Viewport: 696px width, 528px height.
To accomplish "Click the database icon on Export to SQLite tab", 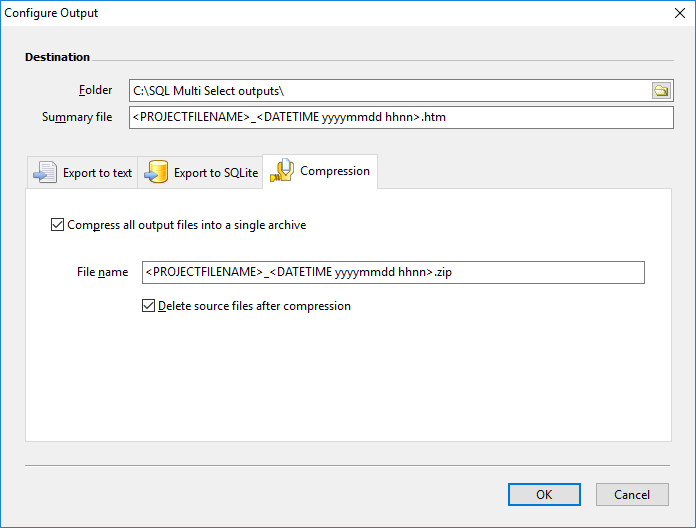I will point(156,172).
